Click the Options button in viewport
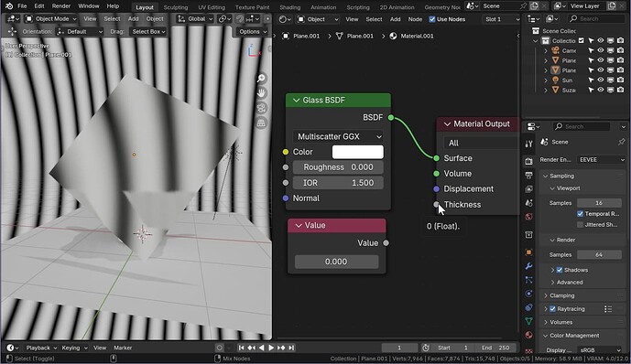The width and height of the screenshot is (631, 364). pyautogui.click(x=252, y=31)
